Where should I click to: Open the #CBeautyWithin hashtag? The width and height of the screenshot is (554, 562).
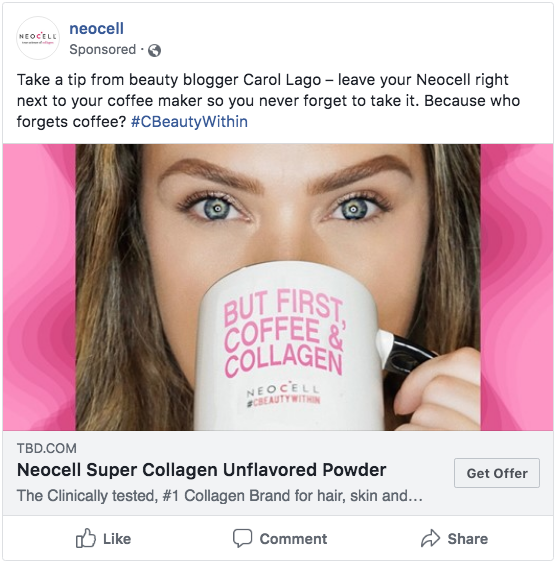click(x=189, y=122)
